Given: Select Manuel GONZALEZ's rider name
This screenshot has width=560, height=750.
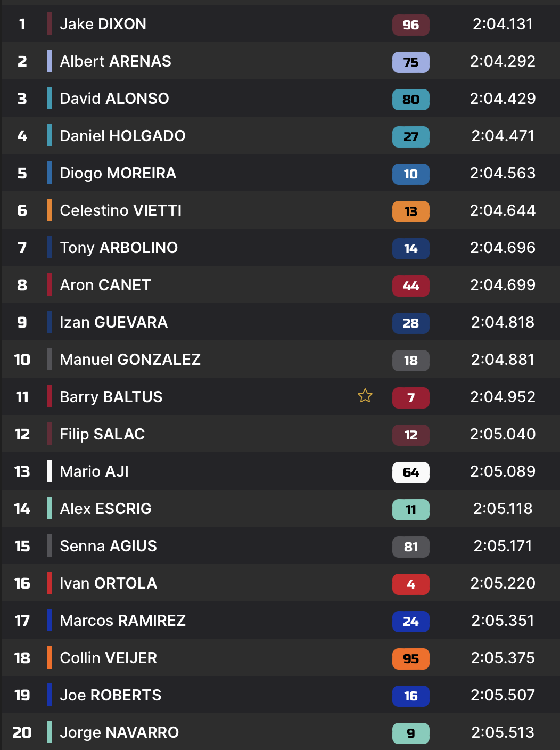Looking at the screenshot, I should 130,360.
